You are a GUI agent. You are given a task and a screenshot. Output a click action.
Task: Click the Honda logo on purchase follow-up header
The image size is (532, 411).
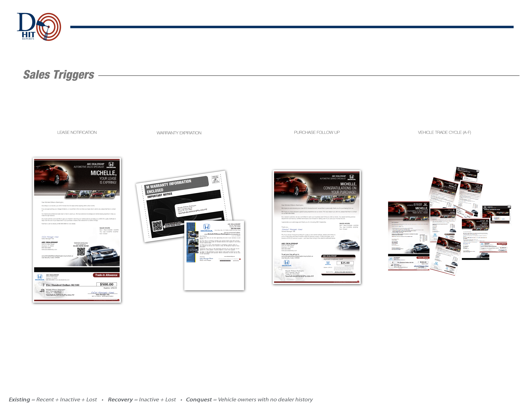coord(351,177)
